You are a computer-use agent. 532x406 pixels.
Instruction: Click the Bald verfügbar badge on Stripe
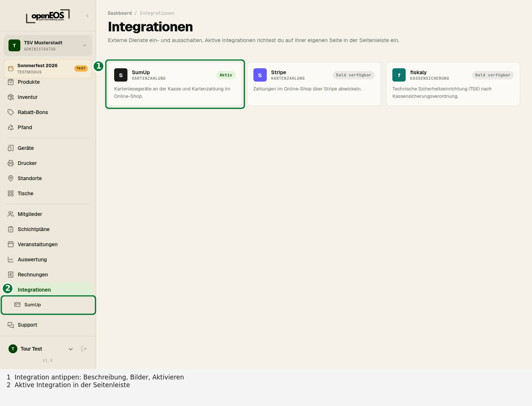tap(354, 75)
